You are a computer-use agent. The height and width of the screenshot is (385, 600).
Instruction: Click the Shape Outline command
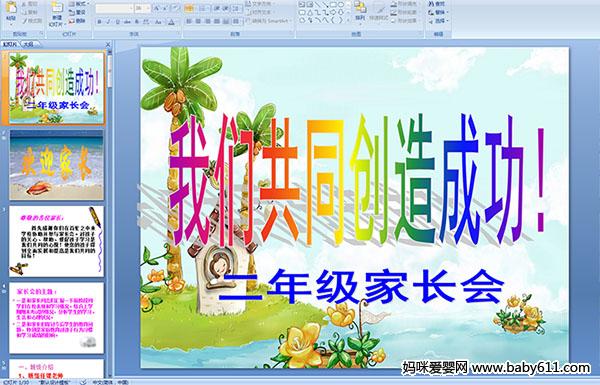coord(405,12)
